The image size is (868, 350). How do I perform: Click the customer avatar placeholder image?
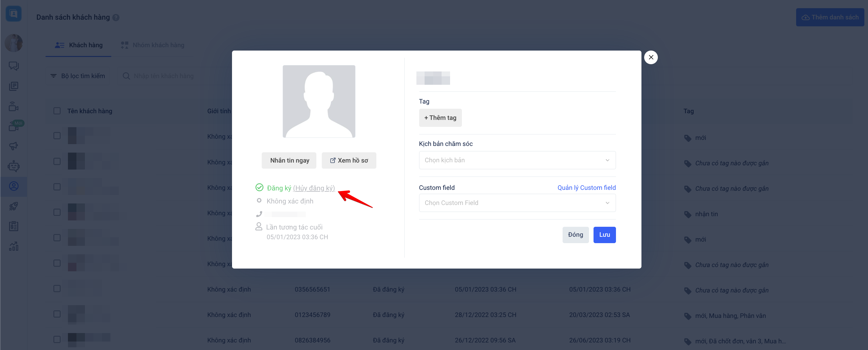pos(318,101)
